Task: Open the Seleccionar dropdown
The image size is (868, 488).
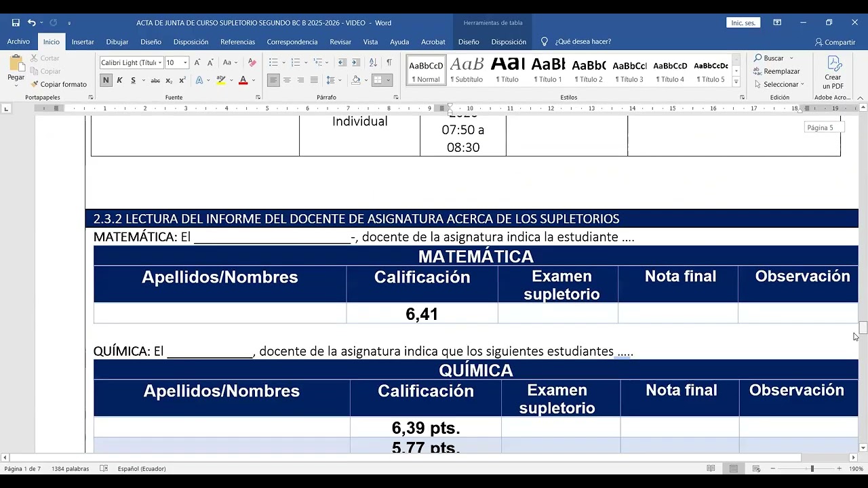Action: tap(778, 84)
